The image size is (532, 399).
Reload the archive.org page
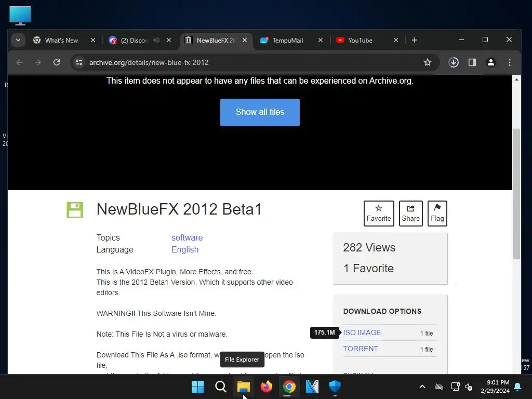pyautogui.click(x=57, y=62)
